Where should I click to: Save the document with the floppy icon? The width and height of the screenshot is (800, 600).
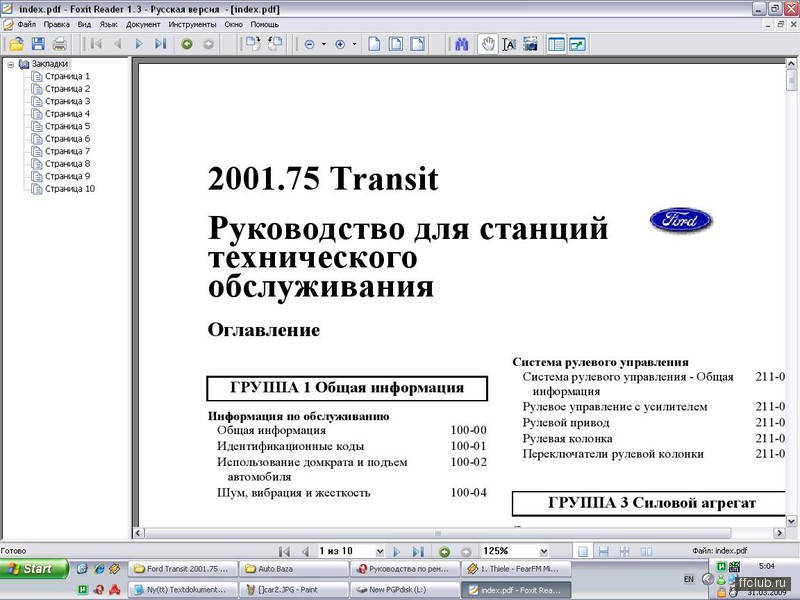pyautogui.click(x=38, y=44)
